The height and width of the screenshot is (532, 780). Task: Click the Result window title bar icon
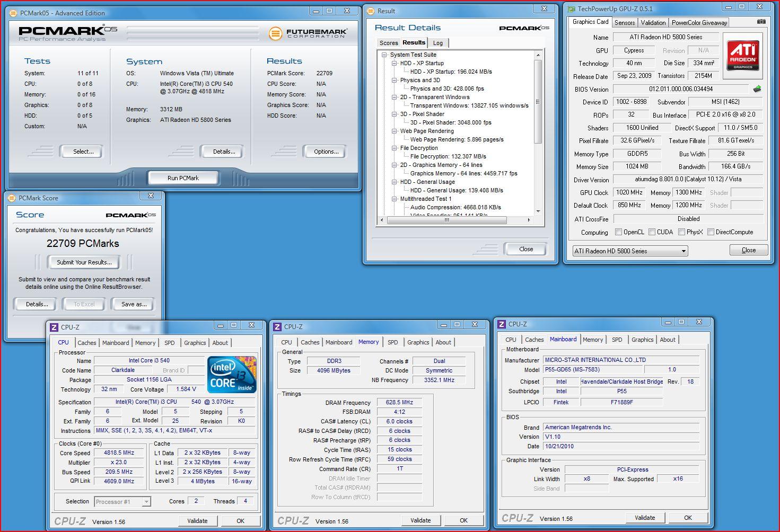click(371, 11)
